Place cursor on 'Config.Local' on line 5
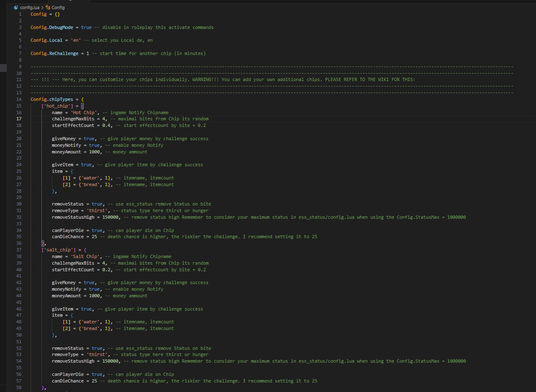Viewport: 536px width, 392px height. [46, 40]
